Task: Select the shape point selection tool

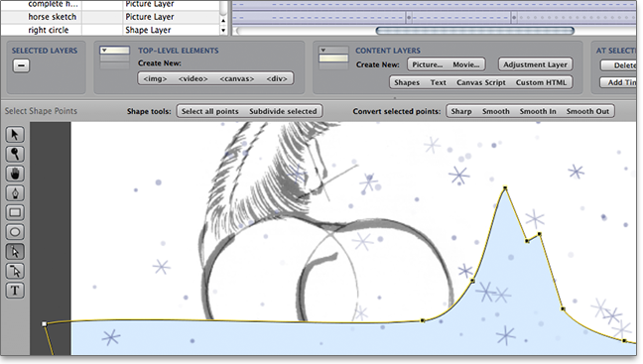Action: (x=15, y=252)
